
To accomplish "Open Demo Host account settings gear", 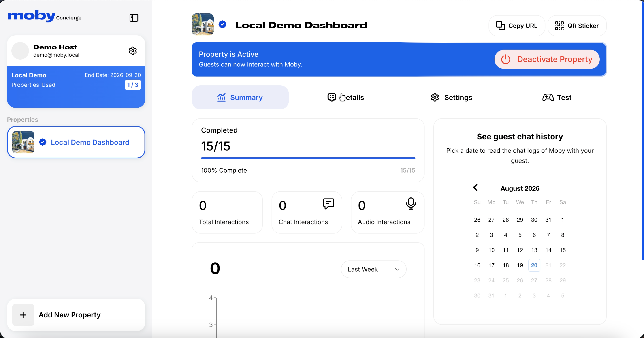I will click(133, 51).
